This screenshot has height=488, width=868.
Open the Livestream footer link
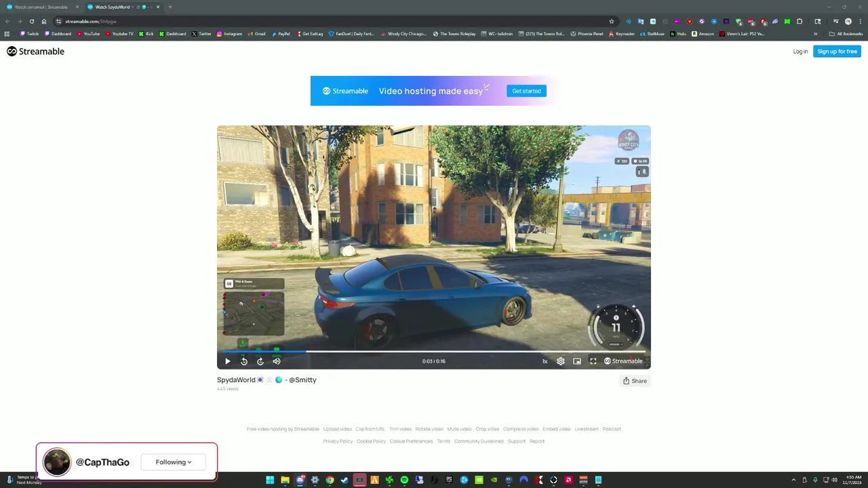coord(587,429)
